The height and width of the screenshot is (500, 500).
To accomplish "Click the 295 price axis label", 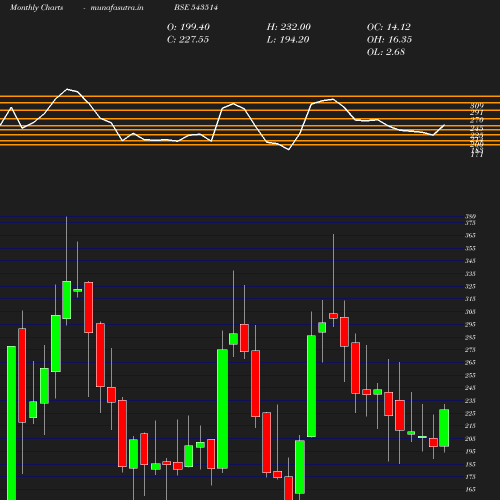I will (470, 325).
